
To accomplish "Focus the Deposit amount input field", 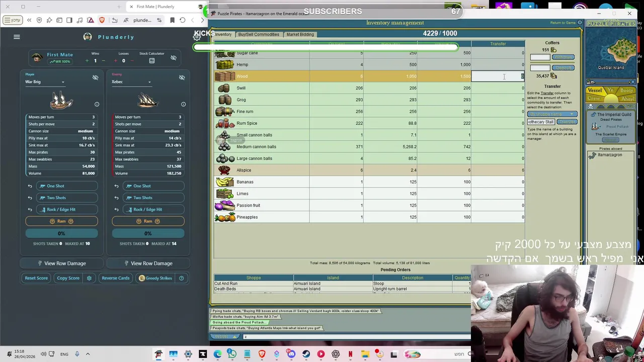I will coord(540,68).
